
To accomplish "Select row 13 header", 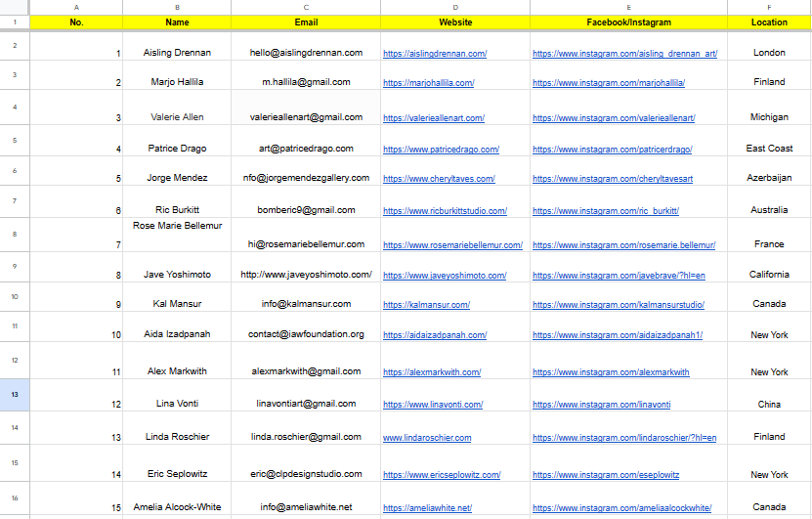I will click(x=15, y=395).
